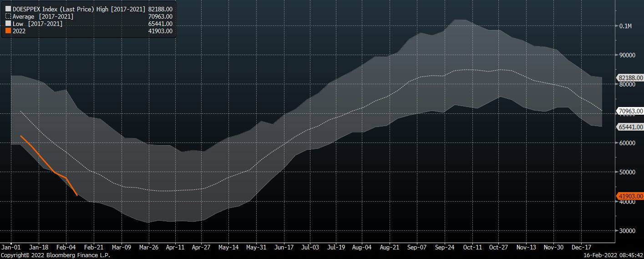Click the Low [2017-2021] legend swatch
This screenshot has width=644, height=259.
click(8, 24)
